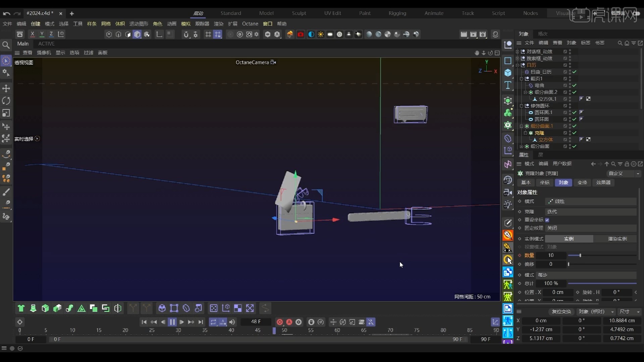Toggle enable checkmark for 圆环面.1
The height and width of the screenshot is (362, 644).
coord(574,113)
